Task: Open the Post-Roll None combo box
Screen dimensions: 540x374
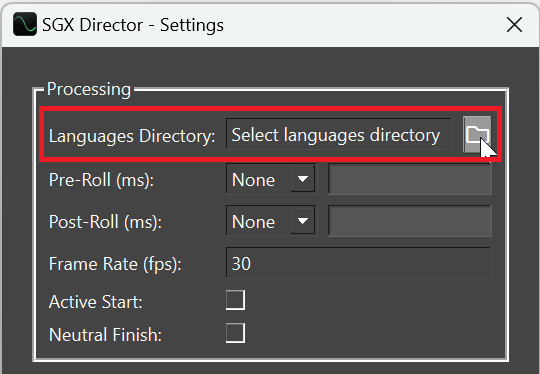Action: pyautogui.click(x=271, y=221)
